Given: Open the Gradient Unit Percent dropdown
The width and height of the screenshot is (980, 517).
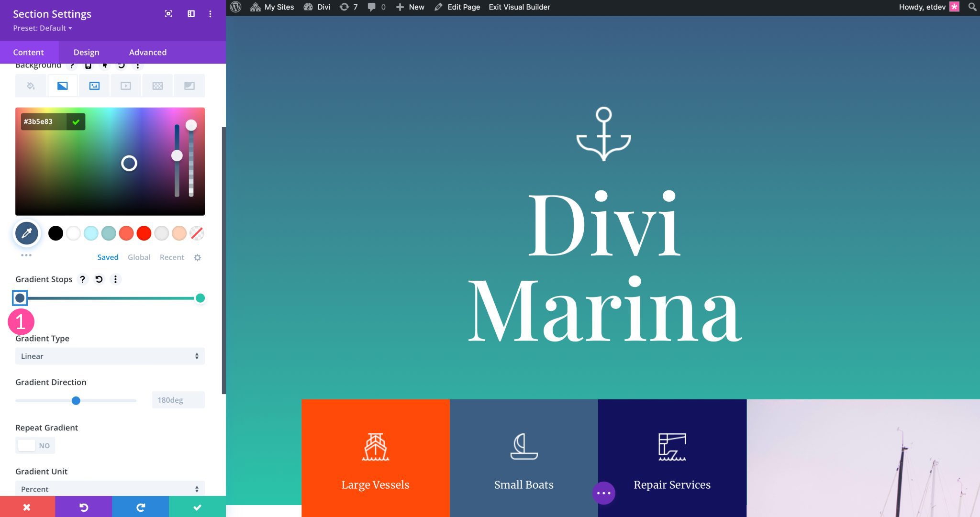Looking at the screenshot, I should tap(110, 489).
